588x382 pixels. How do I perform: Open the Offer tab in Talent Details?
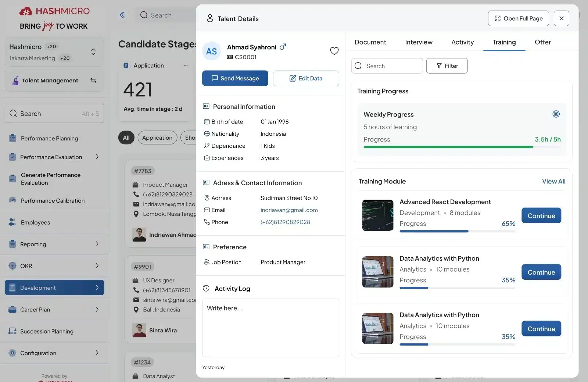[542, 42]
